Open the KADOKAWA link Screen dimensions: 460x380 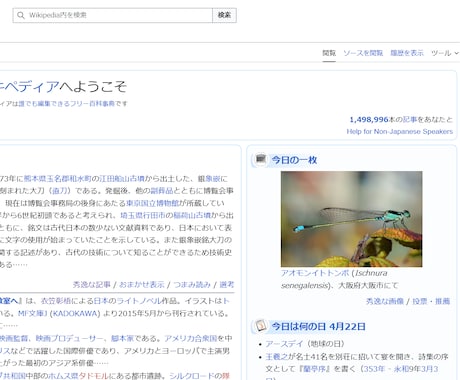click(x=76, y=313)
